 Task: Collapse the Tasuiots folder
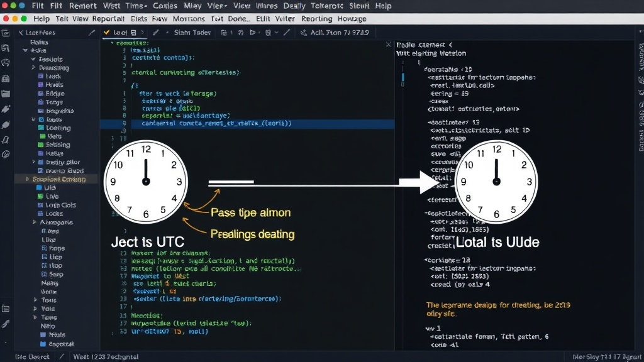(33, 59)
